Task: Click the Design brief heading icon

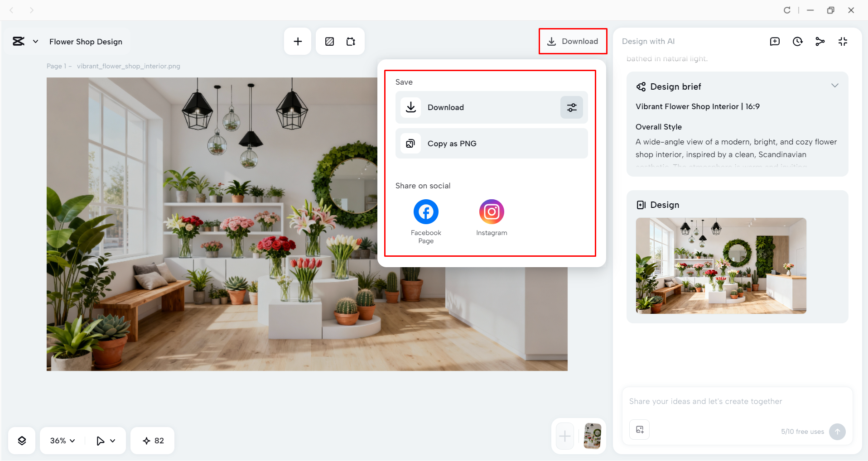Action: [x=641, y=86]
